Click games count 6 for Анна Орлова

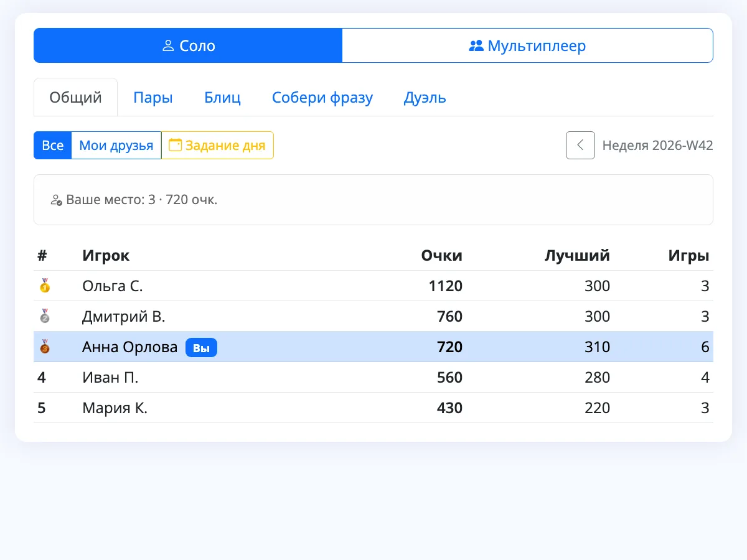(x=705, y=347)
